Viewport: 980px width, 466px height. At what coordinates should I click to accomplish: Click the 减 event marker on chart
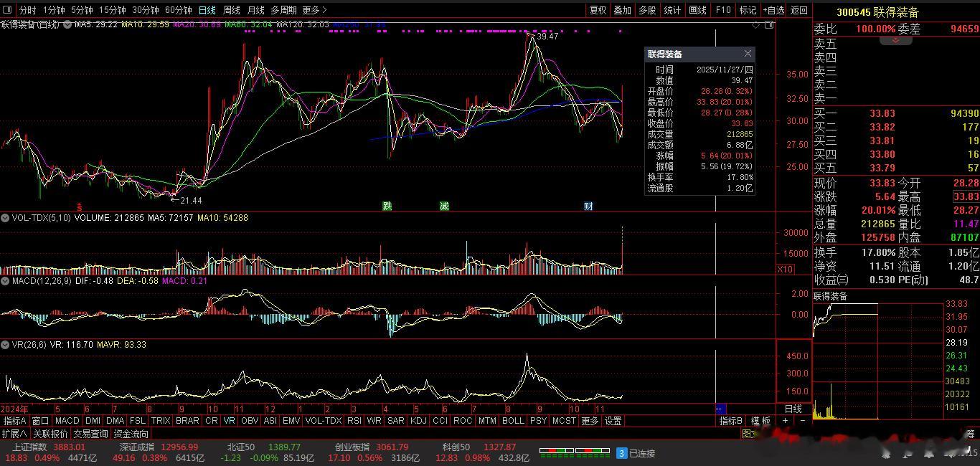[x=445, y=206]
